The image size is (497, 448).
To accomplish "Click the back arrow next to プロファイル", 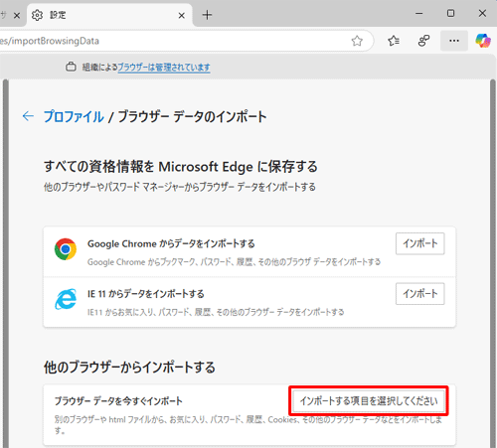I will click(x=28, y=116).
